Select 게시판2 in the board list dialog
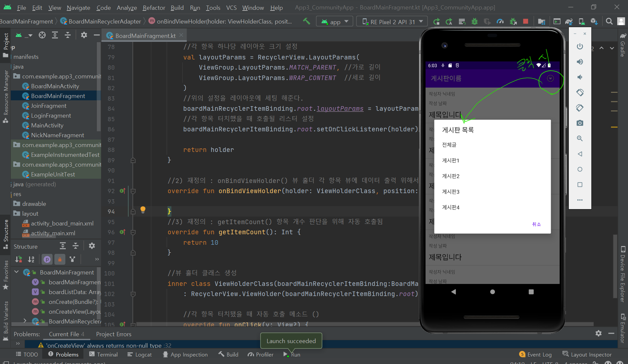The height and width of the screenshot is (364, 628). coord(451,176)
